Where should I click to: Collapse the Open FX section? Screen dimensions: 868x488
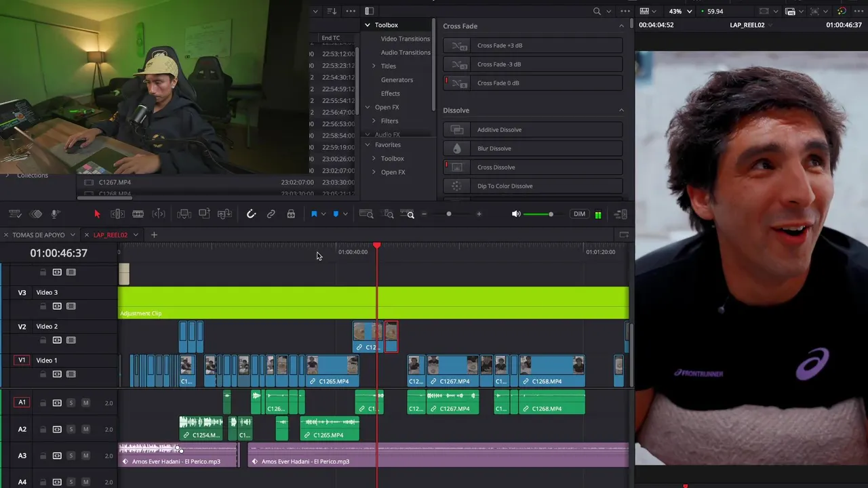pyautogui.click(x=368, y=107)
